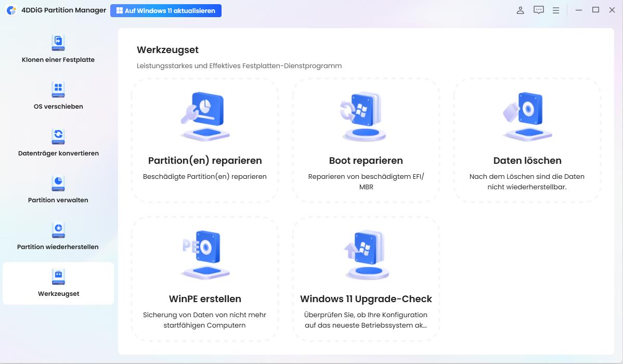This screenshot has width=623, height=364.
Task: Start the Windows 11 Upgrade-Check tool
Action: coord(366,254)
